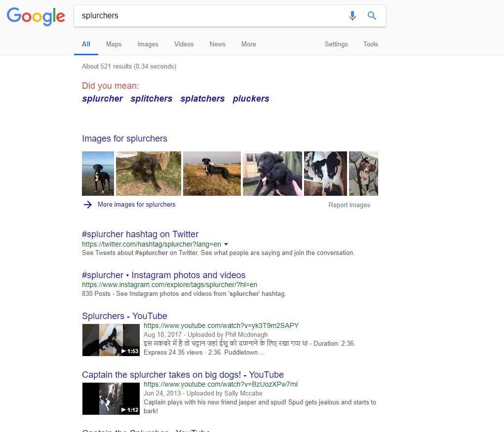This screenshot has height=432, width=504.
Task: Select the 'splatchers' suggestion
Action: pyautogui.click(x=202, y=99)
